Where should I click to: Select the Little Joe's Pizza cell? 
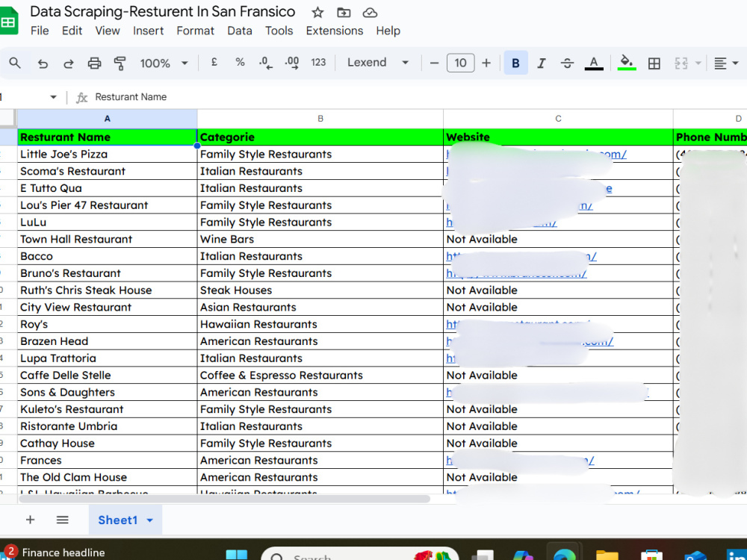tap(107, 155)
